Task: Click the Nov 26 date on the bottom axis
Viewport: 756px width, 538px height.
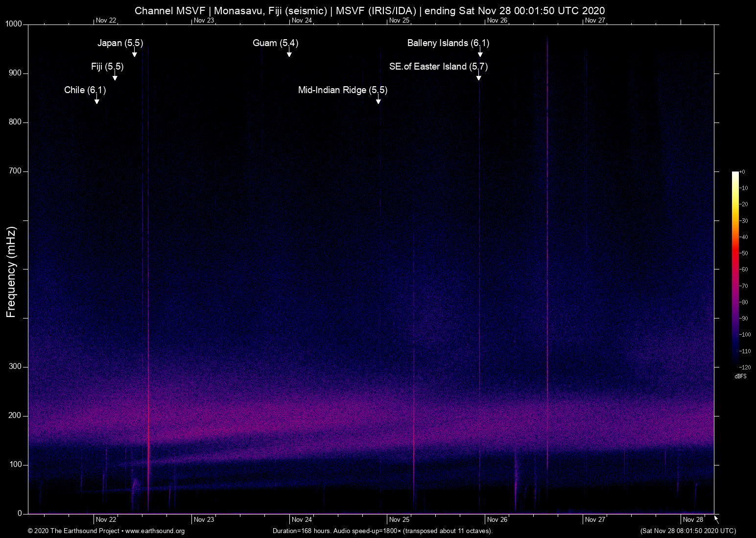Action: click(x=497, y=520)
